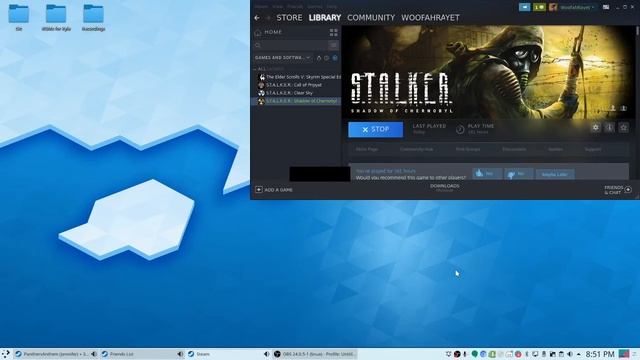
Task: Open the middle desktop folder
Action: pyautogui.click(x=56, y=18)
